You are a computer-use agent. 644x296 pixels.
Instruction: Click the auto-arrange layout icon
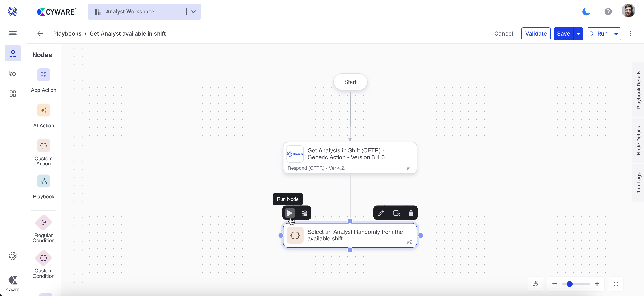[536, 284]
